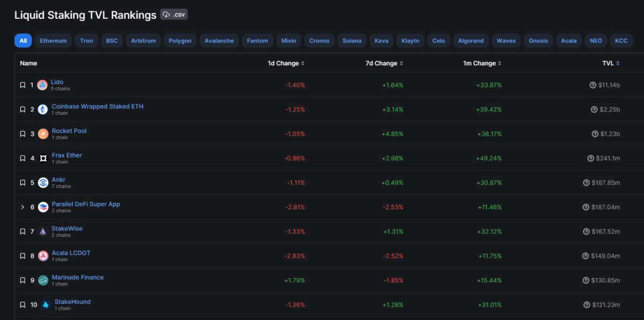Bookmark the StakeHound row

(x=23, y=305)
